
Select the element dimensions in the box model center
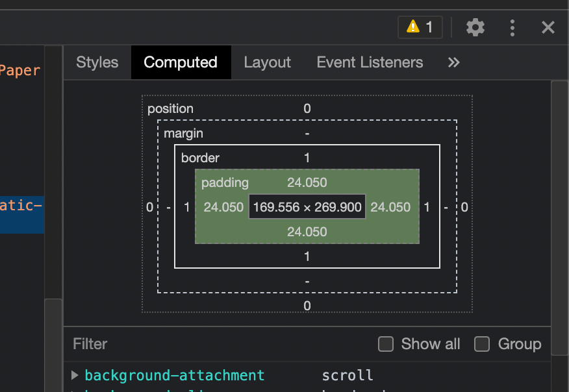pyautogui.click(x=307, y=206)
